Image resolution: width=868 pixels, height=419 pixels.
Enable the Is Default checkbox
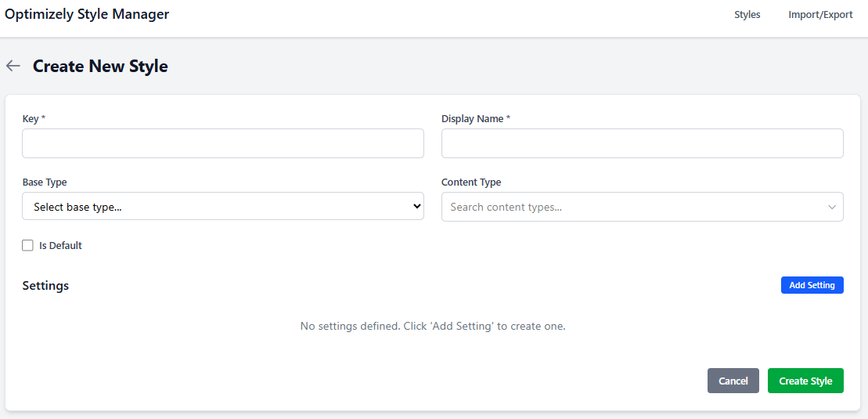28,245
